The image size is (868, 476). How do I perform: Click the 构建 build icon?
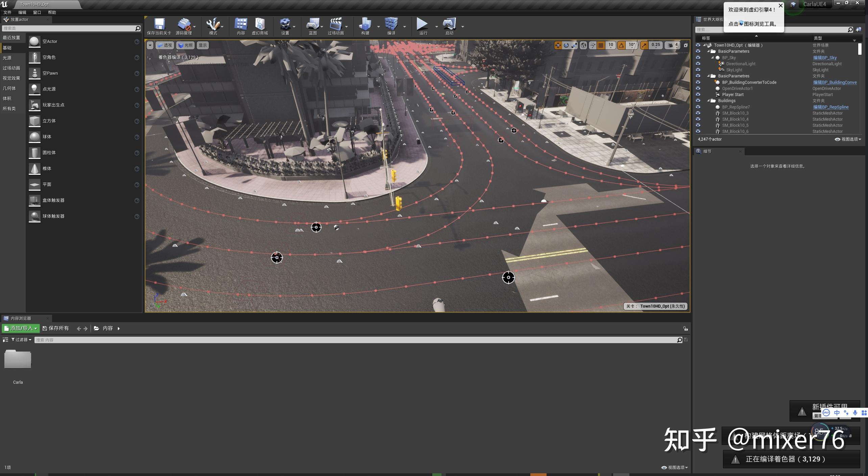click(x=365, y=26)
